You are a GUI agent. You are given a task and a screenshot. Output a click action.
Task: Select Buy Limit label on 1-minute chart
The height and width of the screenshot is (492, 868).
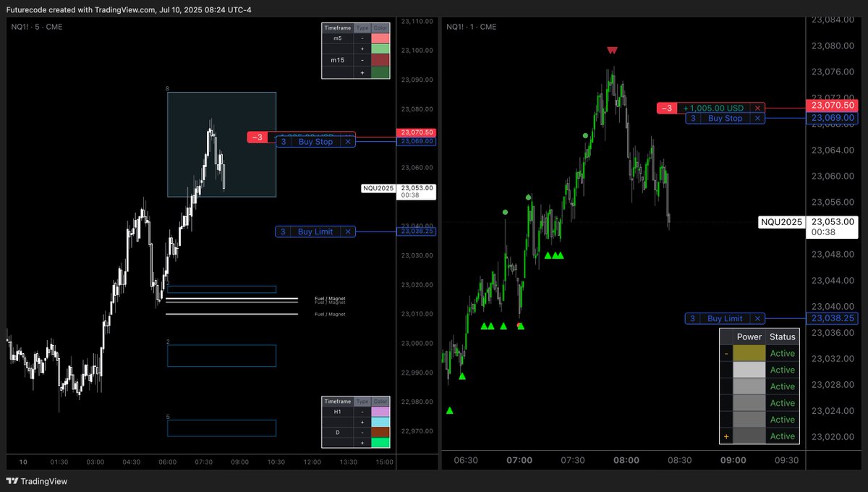725,318
